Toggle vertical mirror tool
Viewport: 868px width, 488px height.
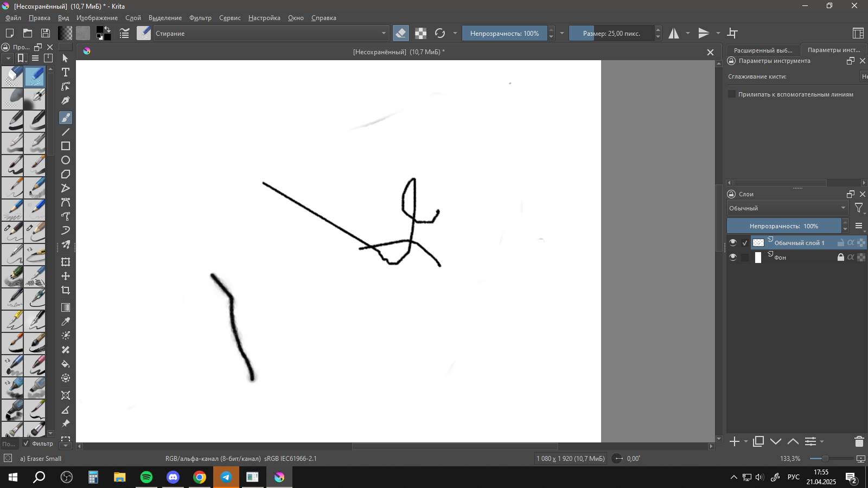click(704, 33)
